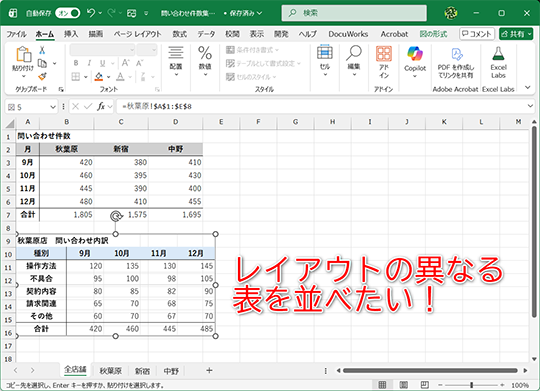Select row header 17
This screenshot has width=540, height=391.
(8, 346)
